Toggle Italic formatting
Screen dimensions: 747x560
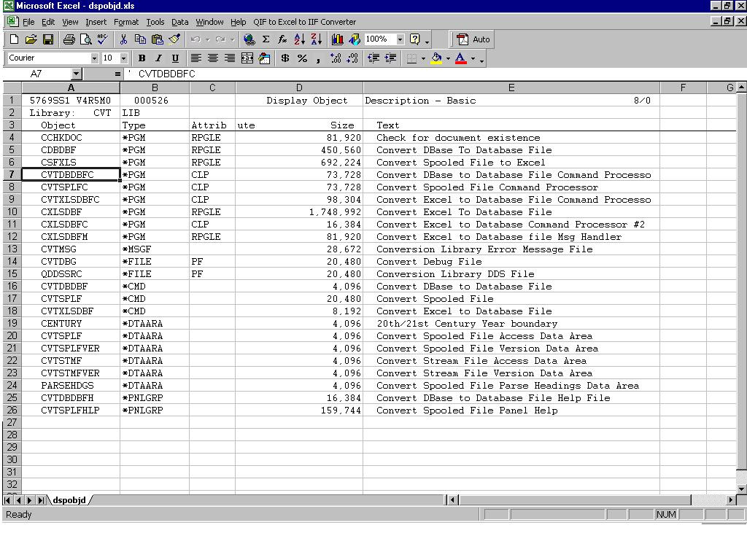point(158,58)
